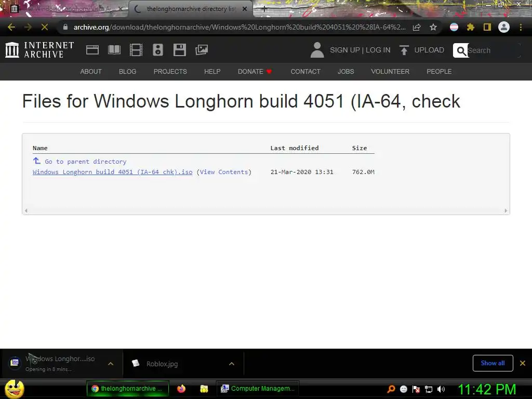Click SIGN UP | LOG IN

[x=360, y=50]
